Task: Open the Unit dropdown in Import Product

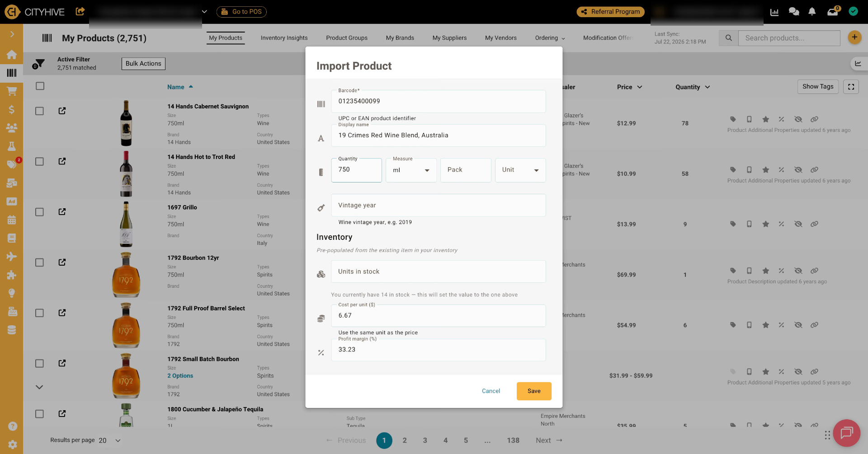Action: tap(520, 170)
